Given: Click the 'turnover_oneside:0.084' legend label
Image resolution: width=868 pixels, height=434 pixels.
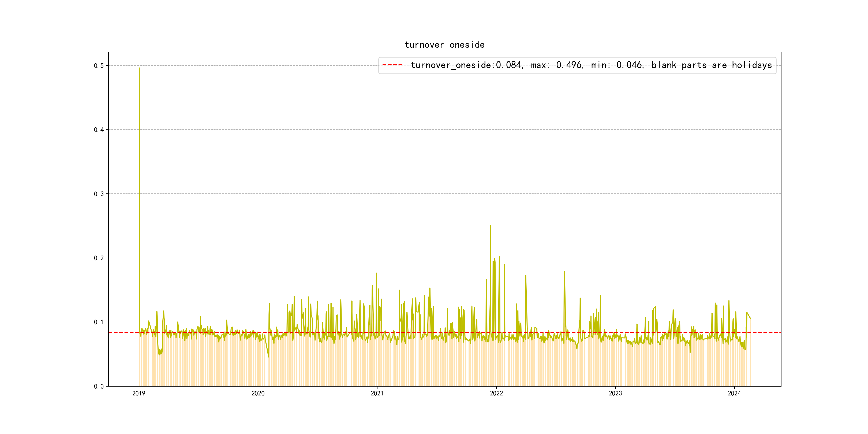Looking at the screenshot, I should tap(466, 65).
